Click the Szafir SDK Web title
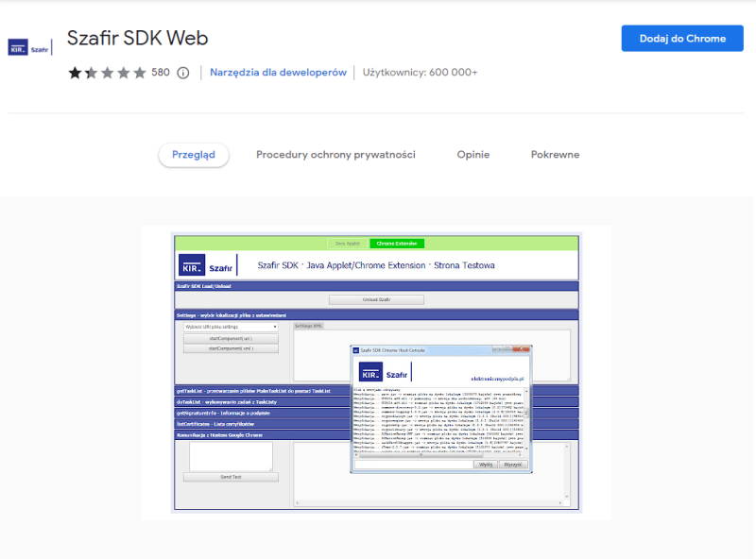Viewport: 756px width, 559px height. [137, 38]
